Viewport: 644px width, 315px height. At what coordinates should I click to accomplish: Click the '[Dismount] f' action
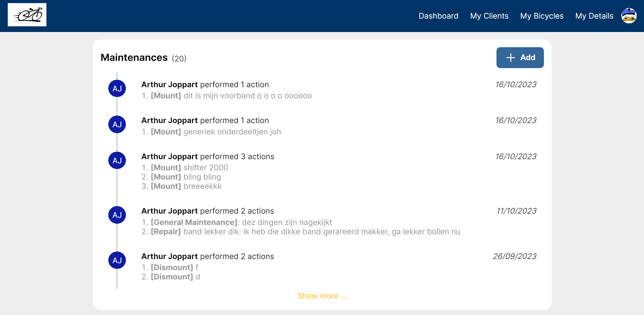coord(170,268)
